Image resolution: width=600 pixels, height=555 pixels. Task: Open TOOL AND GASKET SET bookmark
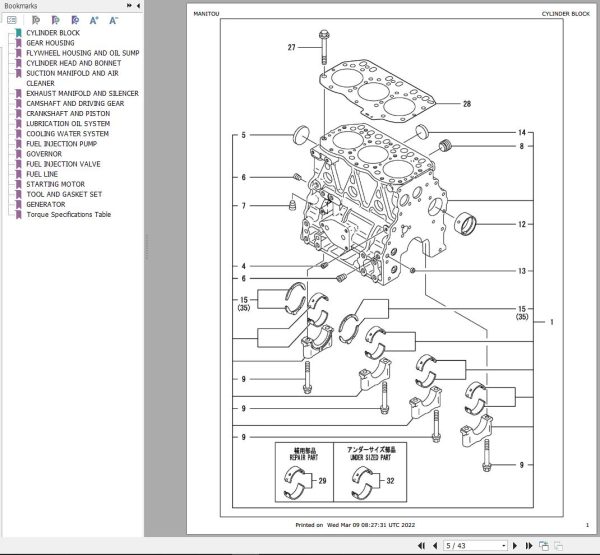click(64, 194)
